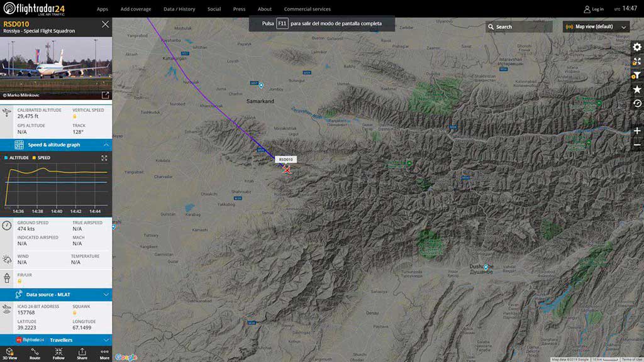
Task: Open bookmarks star icon
Action: point(637,89)
